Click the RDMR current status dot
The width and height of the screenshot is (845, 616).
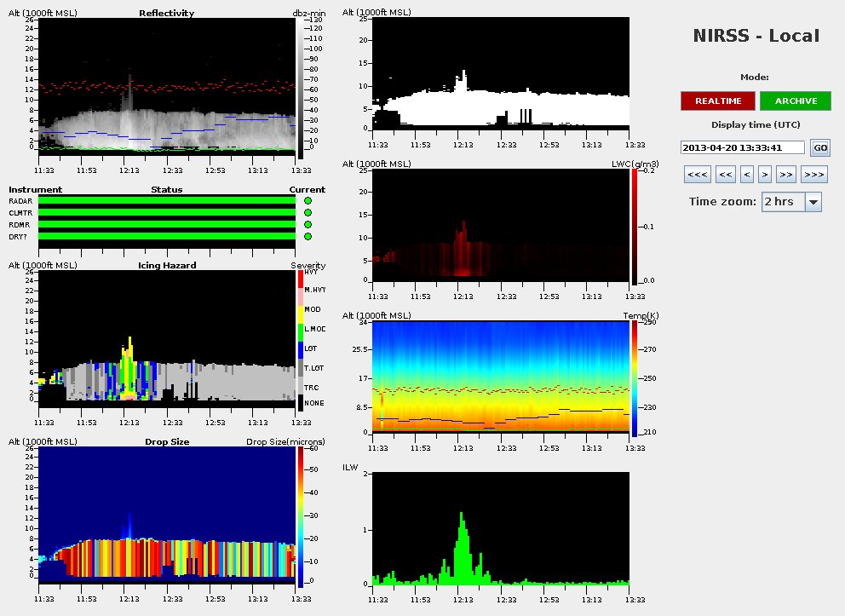308,225
